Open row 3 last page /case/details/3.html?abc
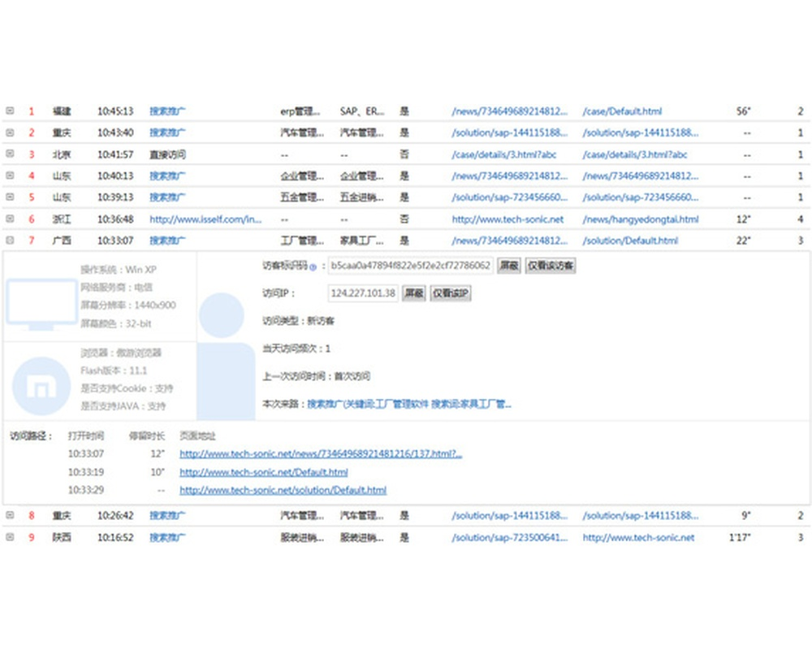Image resolution: width=812 pixels, height=650 pixels. (635, 154)
